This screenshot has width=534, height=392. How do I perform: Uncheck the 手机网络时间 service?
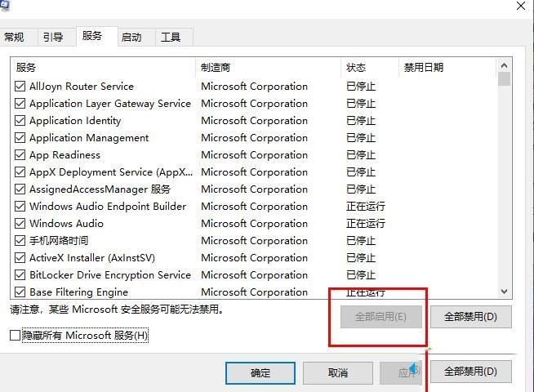(x=20, y=240)
